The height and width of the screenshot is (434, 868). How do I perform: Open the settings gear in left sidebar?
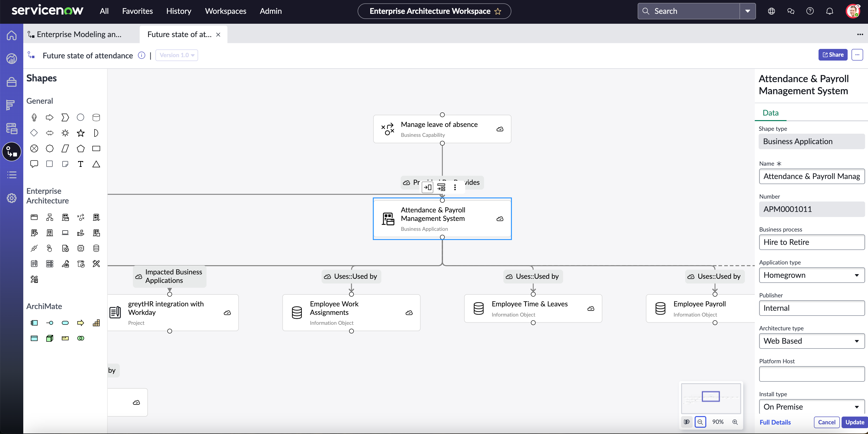tap(11, 198)
